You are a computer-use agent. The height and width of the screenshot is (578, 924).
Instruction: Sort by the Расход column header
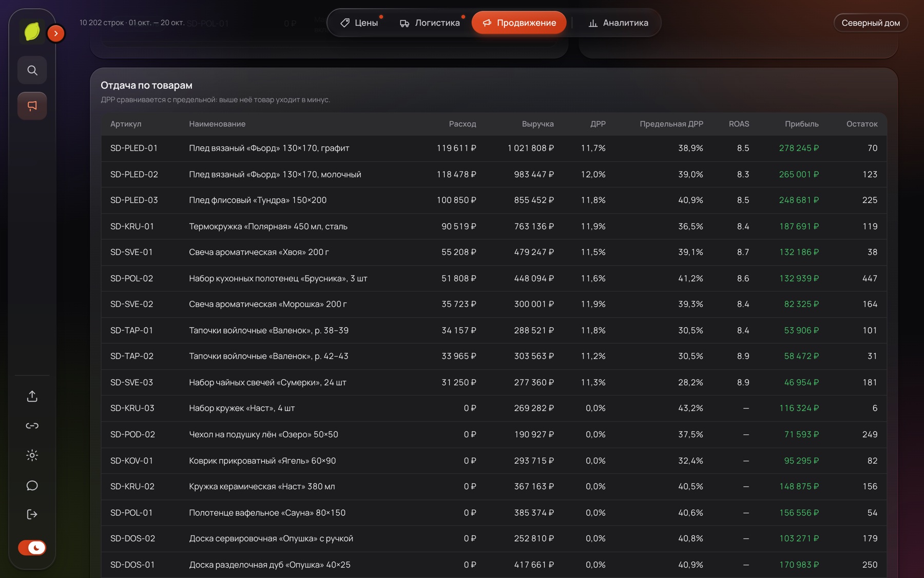[463, 124]
